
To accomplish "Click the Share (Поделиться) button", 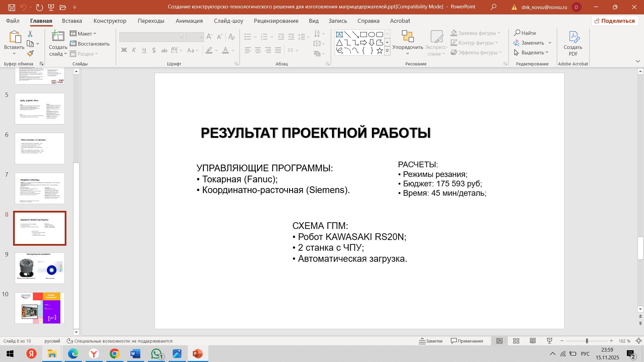I will [x=615, y=21].
